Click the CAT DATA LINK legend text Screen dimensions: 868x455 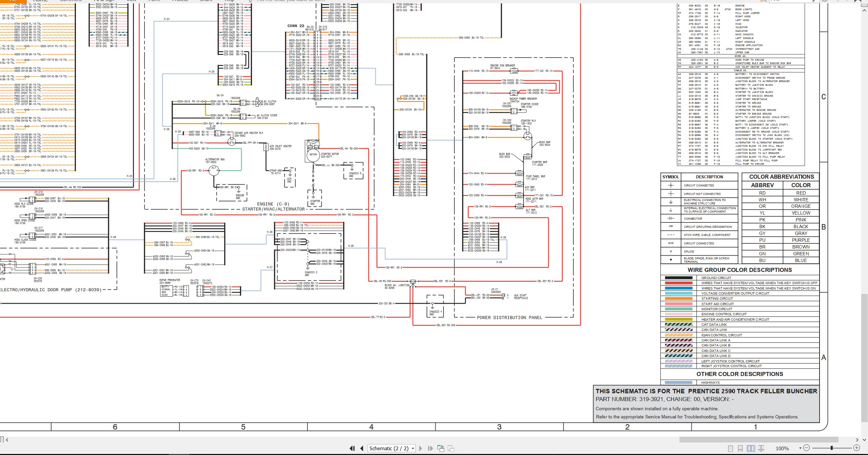(714, 324)
